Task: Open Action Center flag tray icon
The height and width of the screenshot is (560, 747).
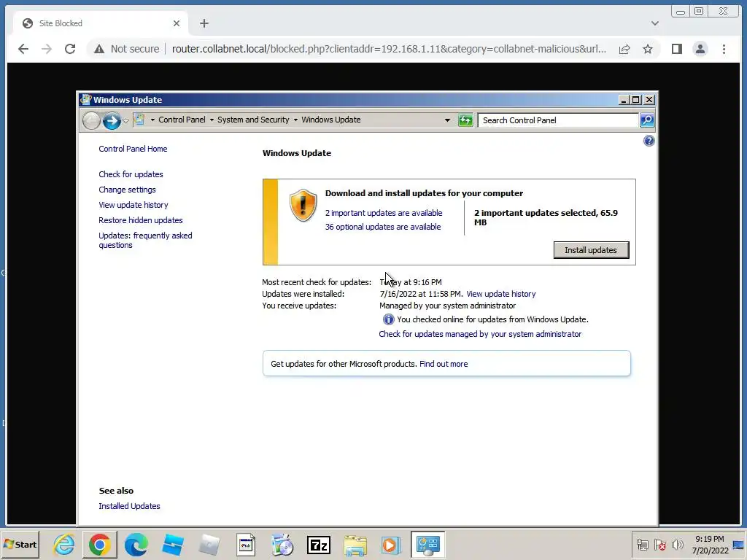Action: click(659, 544)
